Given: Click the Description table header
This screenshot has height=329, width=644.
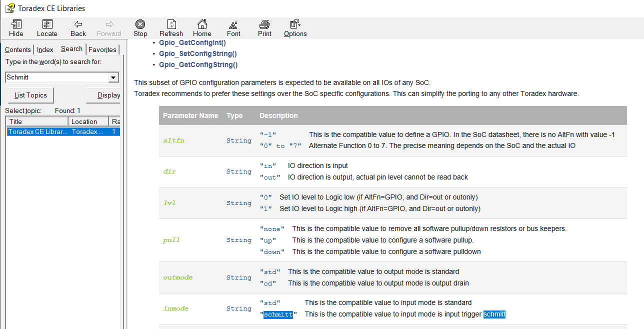Looking at the screenshot, I should [x=278, y=115].
